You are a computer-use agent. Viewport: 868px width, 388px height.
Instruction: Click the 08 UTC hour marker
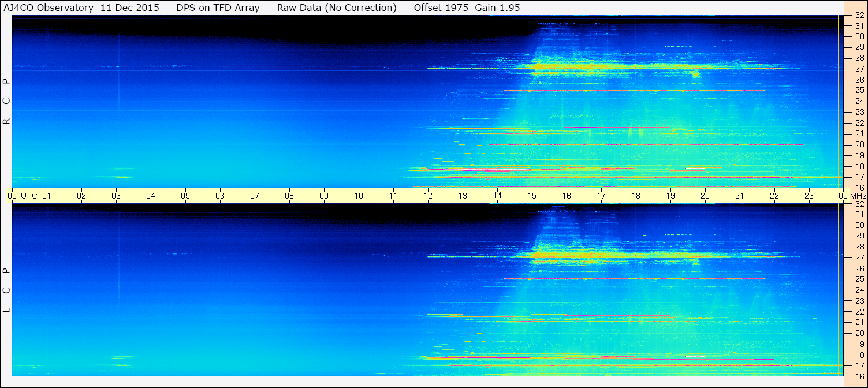click(x=289, y=196)
